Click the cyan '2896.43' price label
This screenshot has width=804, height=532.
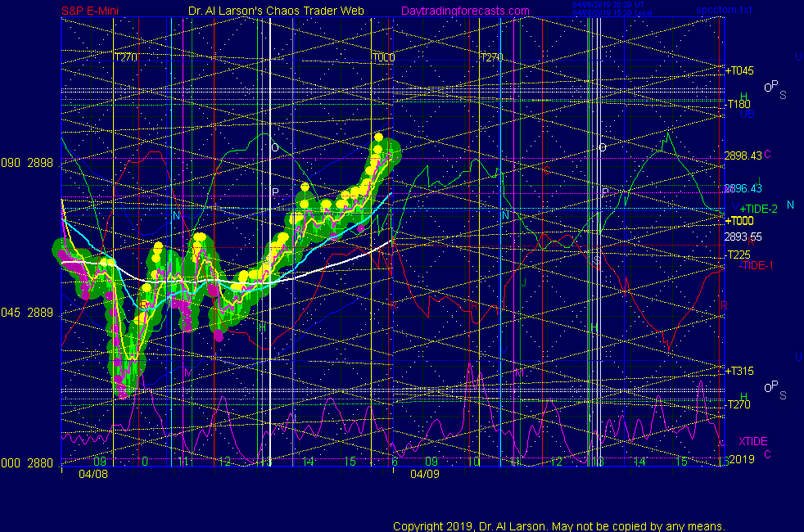point(743,188)
